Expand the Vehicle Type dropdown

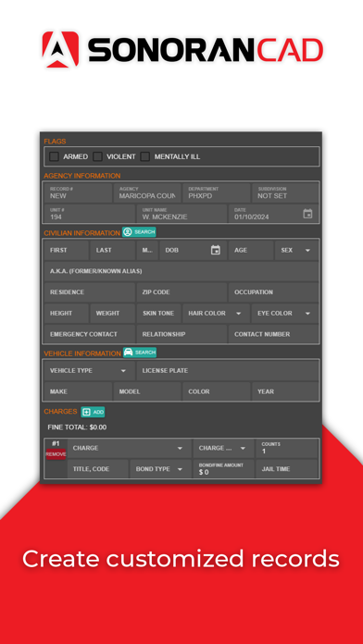(x=90, y=370)
